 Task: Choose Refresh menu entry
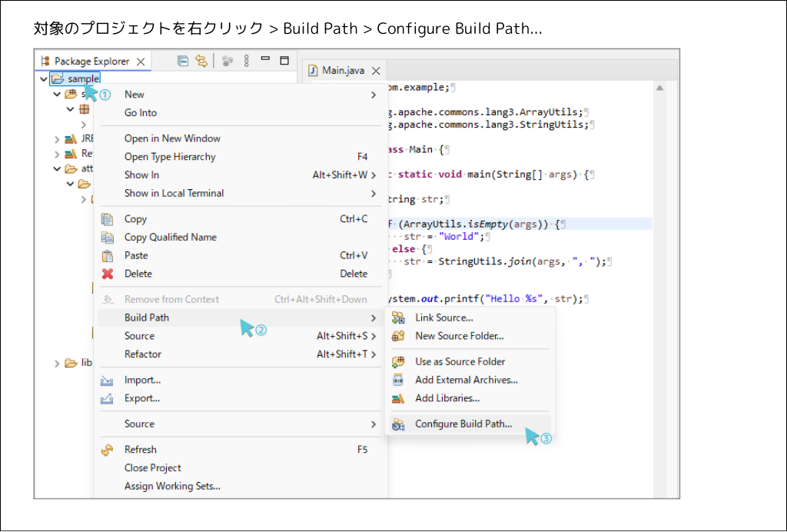click(x=241, y=450)
